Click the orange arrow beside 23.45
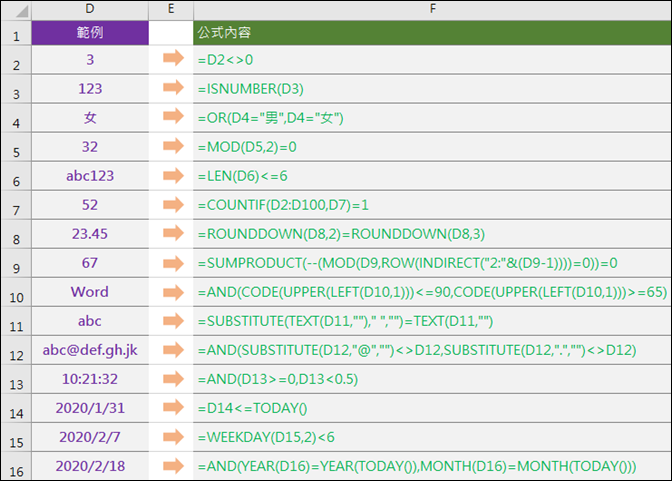672x481 pixels. [173, 233]
